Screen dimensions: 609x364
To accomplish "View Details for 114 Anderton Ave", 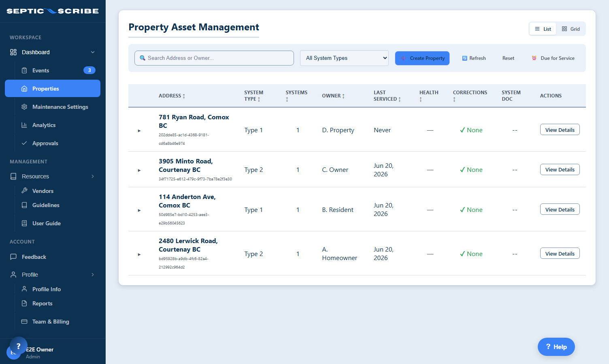I will pos(560,210).
